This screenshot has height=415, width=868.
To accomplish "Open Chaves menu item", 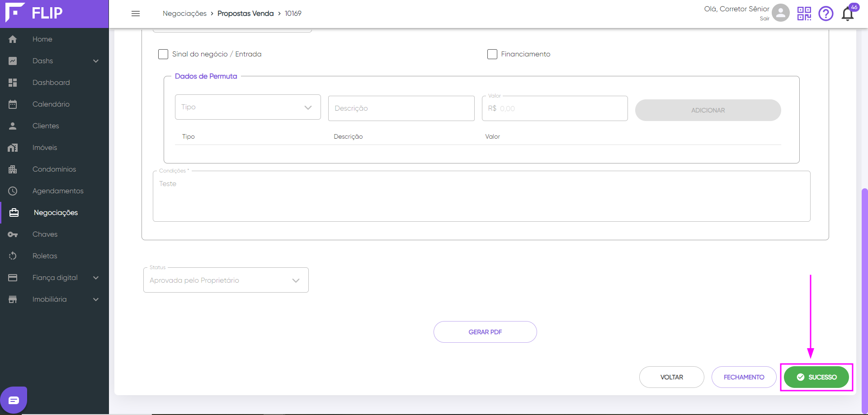I will (54, 234).
